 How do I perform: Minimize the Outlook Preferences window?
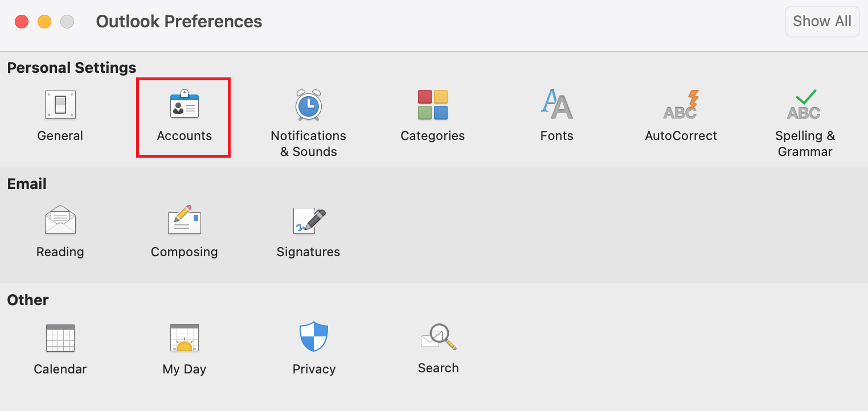44,22
